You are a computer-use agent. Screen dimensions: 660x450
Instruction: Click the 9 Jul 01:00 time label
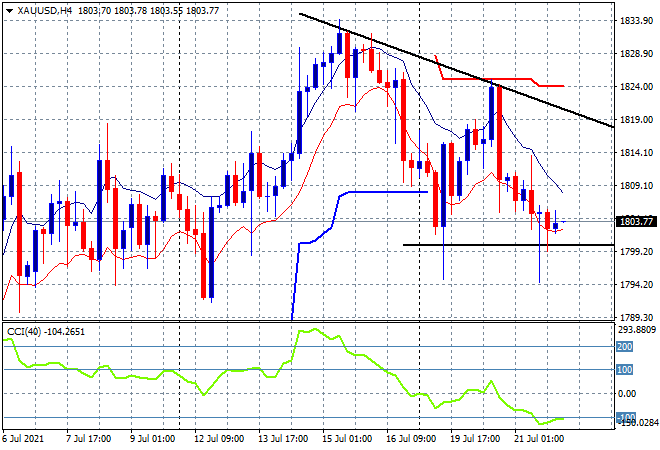[152, 439]
